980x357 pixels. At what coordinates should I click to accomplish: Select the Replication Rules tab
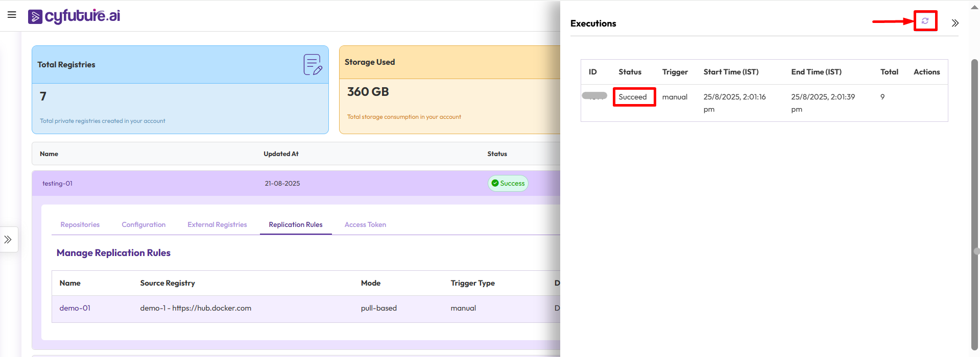click(x=296, y=224)
